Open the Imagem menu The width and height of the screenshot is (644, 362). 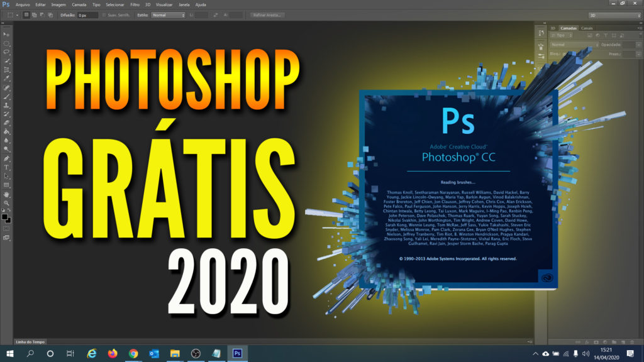tap(58, 4)
